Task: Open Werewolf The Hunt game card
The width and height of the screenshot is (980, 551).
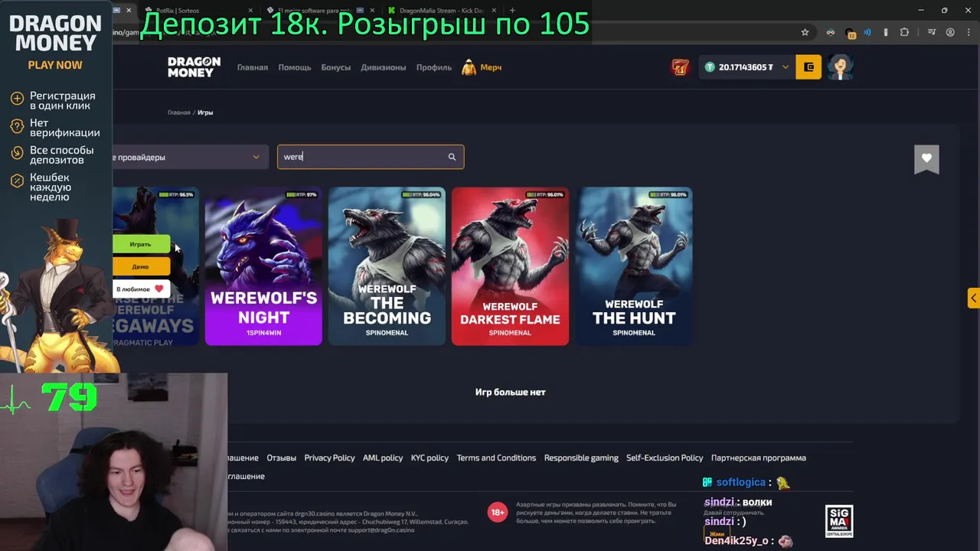Action: tap(634, 266)
